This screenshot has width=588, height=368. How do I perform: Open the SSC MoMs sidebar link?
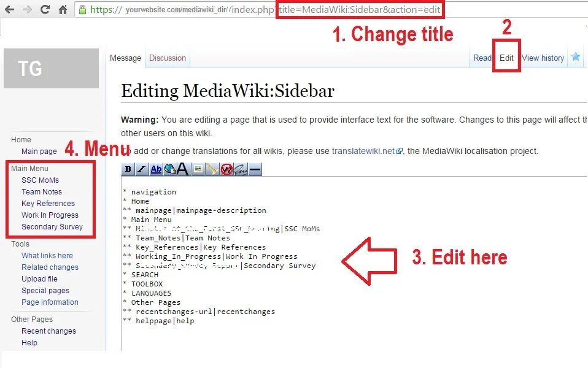click(x=40, y=180)
